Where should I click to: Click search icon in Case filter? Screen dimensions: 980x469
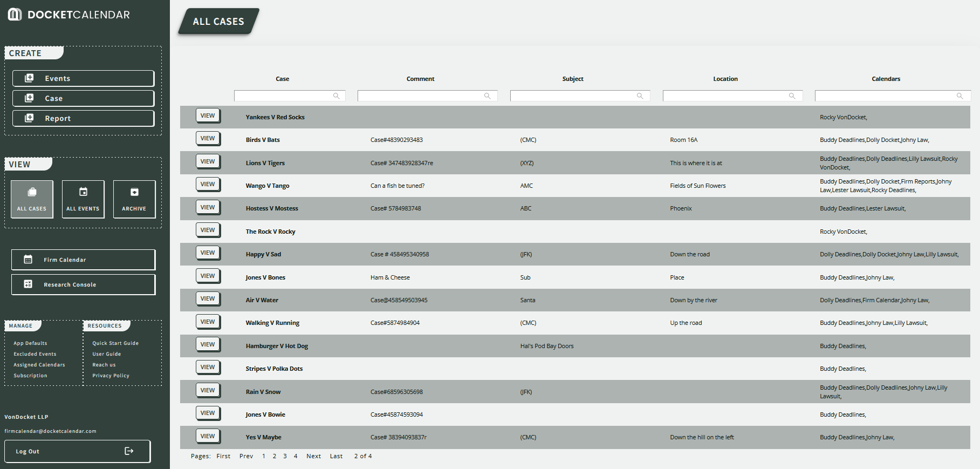pyautogui.click(x=336, y=96)
